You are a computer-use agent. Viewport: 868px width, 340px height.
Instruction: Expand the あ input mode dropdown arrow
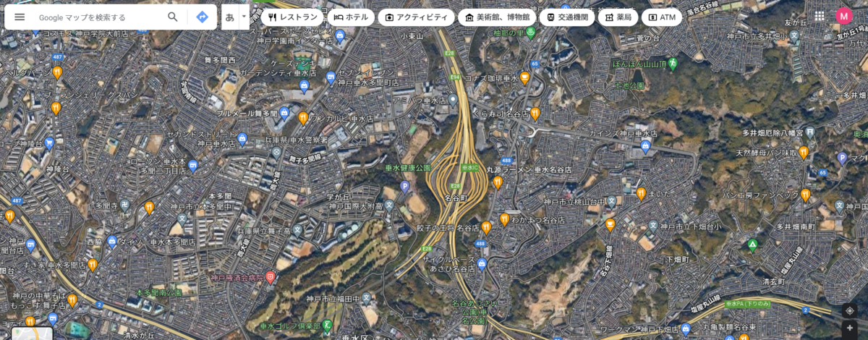[244, 17]
